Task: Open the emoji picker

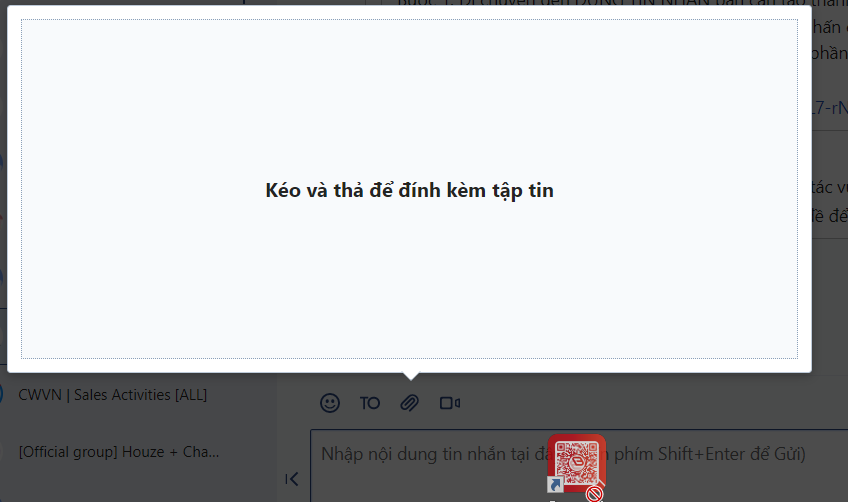Action: click(330, 403)
